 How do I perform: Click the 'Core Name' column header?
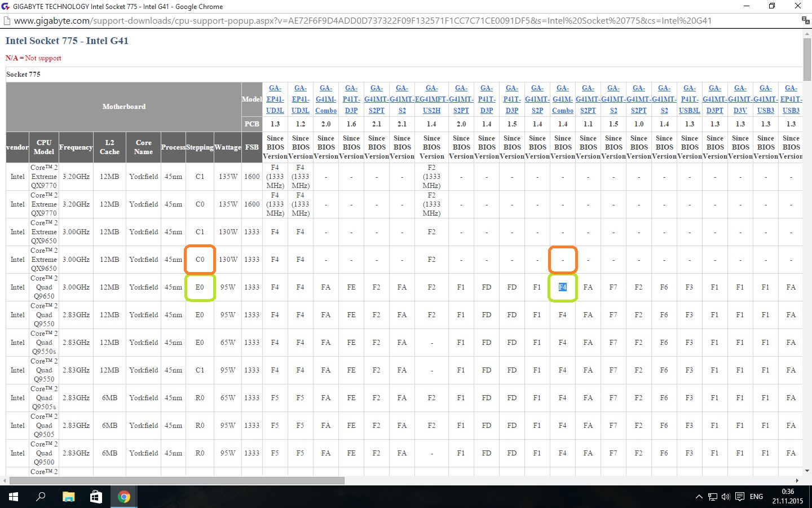pos(144,147)
